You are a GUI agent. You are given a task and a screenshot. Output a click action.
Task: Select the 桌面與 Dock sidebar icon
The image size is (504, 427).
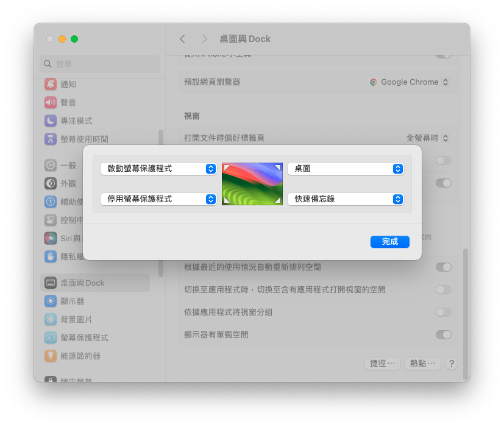51,283
